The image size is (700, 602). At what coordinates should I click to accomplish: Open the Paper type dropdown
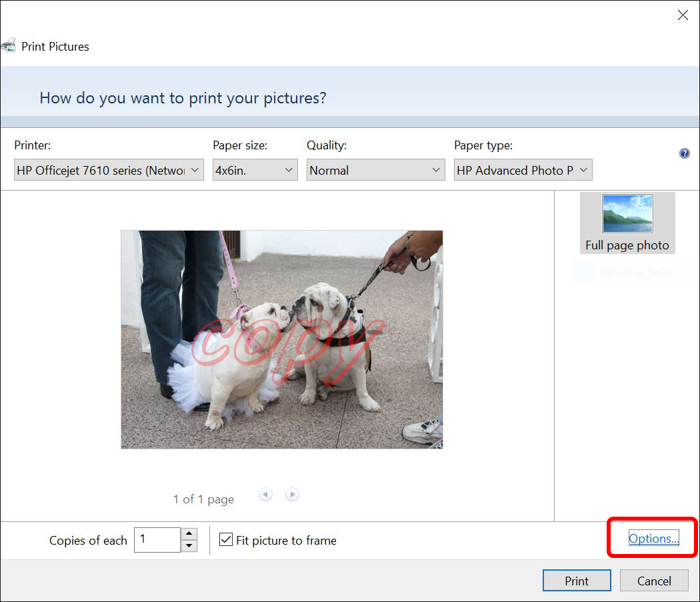point(523,170)
